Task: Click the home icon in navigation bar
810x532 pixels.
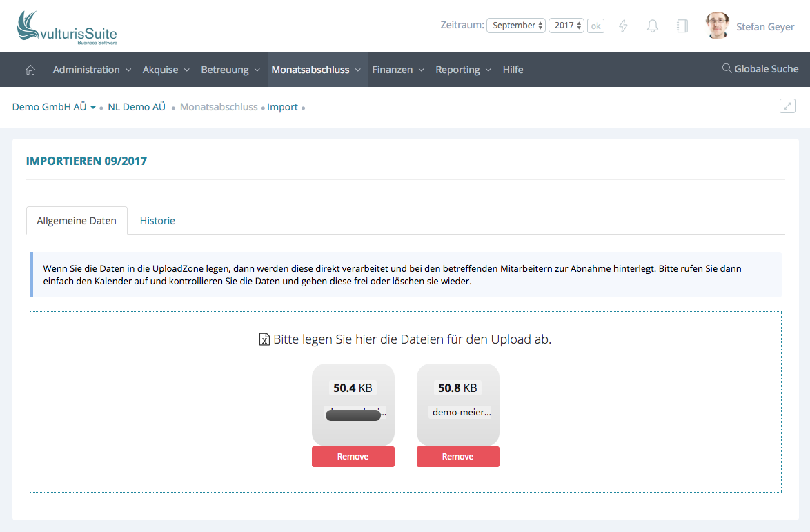Action: click(x=30, y=70)
